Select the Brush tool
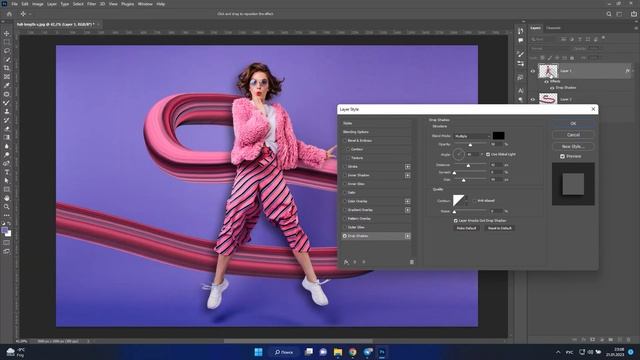The width and height of the screenshot is (640, 360). [7, 103]
